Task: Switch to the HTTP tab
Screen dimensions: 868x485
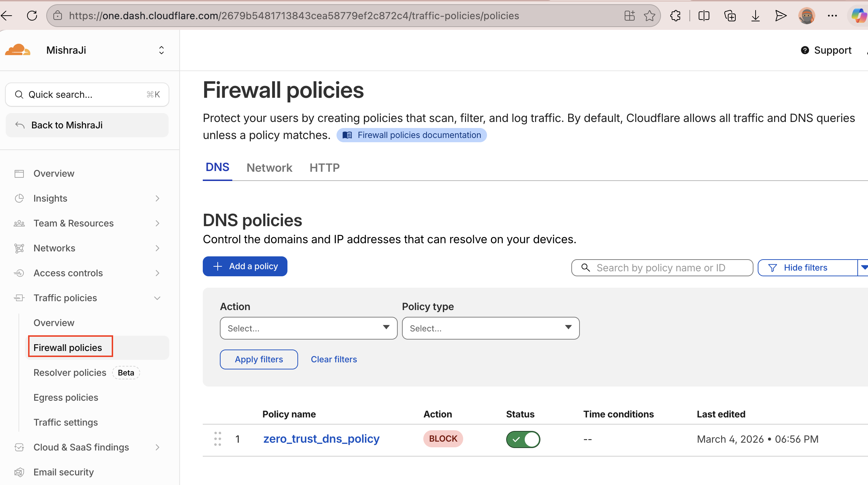Action: coord(324,167)
